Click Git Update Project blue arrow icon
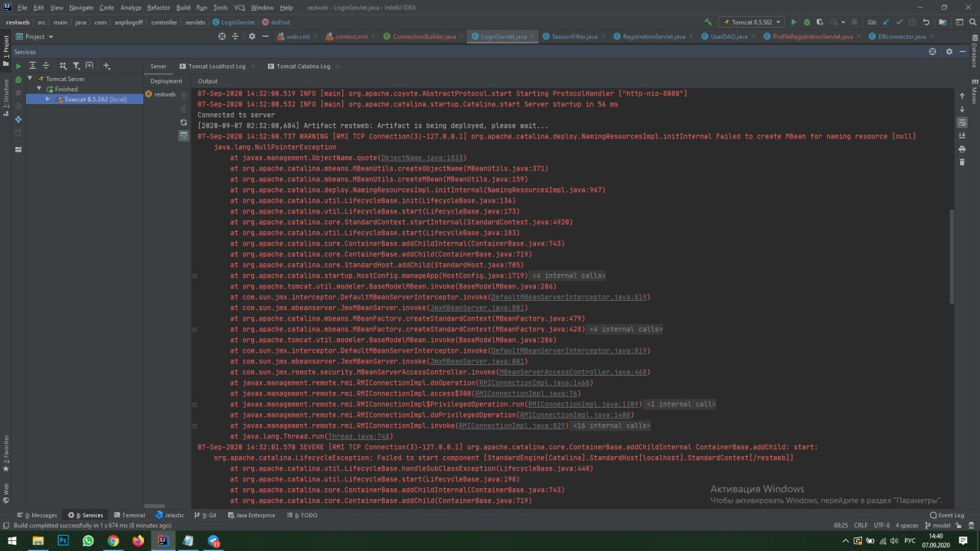This screenshot has width=980, height=551. point(887,22)
